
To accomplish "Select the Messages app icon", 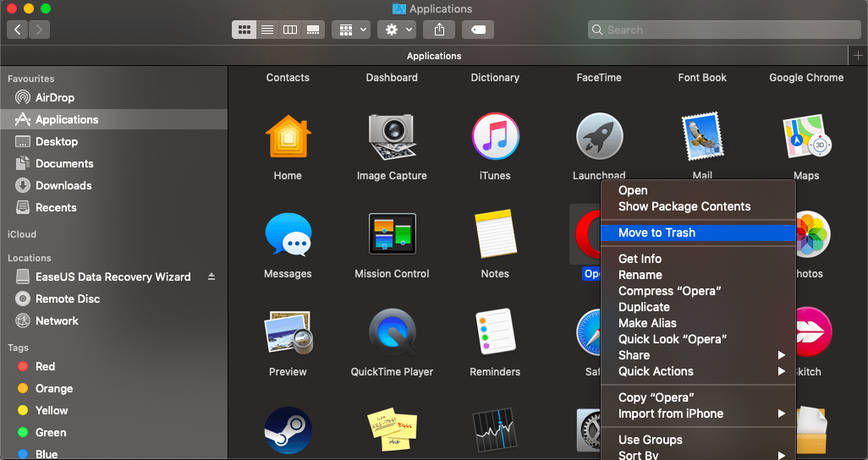I will tap(288, 234).
